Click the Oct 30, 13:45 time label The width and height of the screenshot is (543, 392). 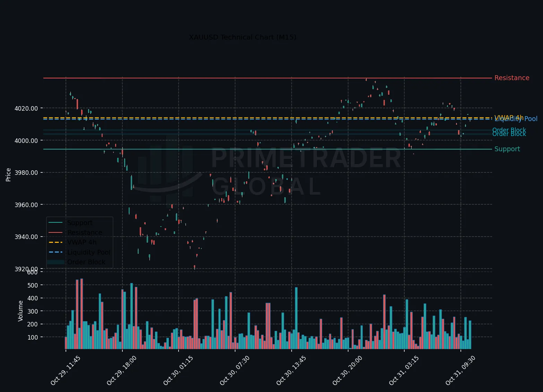[291, 370]
